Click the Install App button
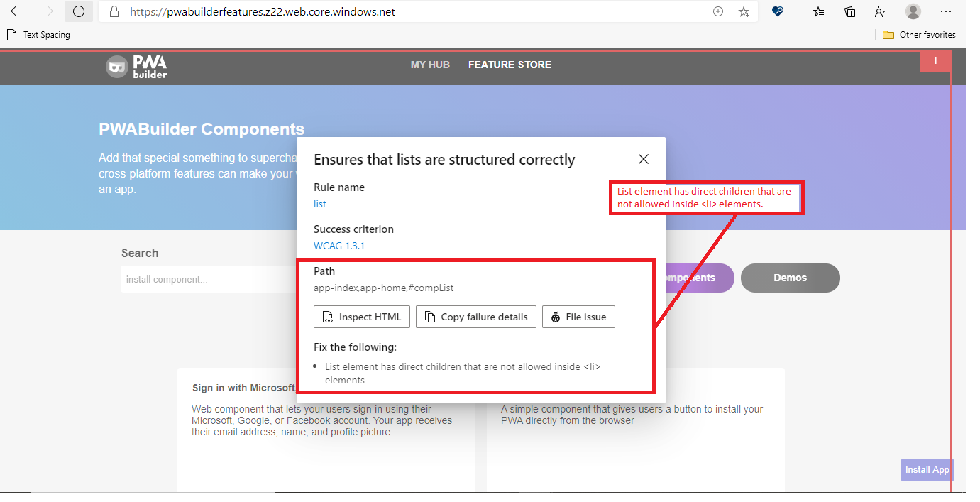This screenshot has width=980, height=502. pos(927,469)
